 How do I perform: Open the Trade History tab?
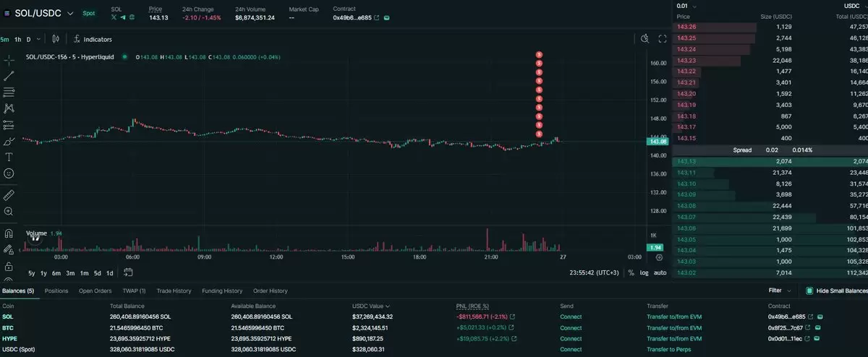click(174, 291)
